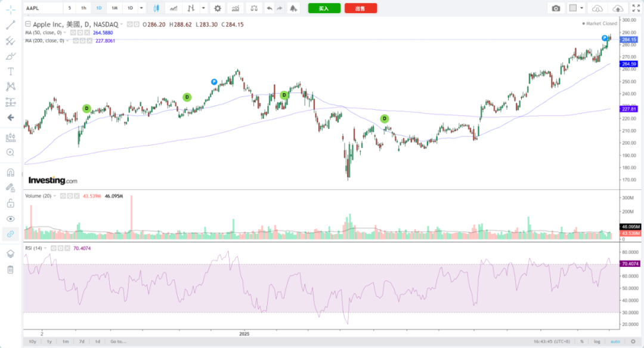The image size is (644, 348).
Task: Toggle lock all drawing tools
Action: (11, 203)
